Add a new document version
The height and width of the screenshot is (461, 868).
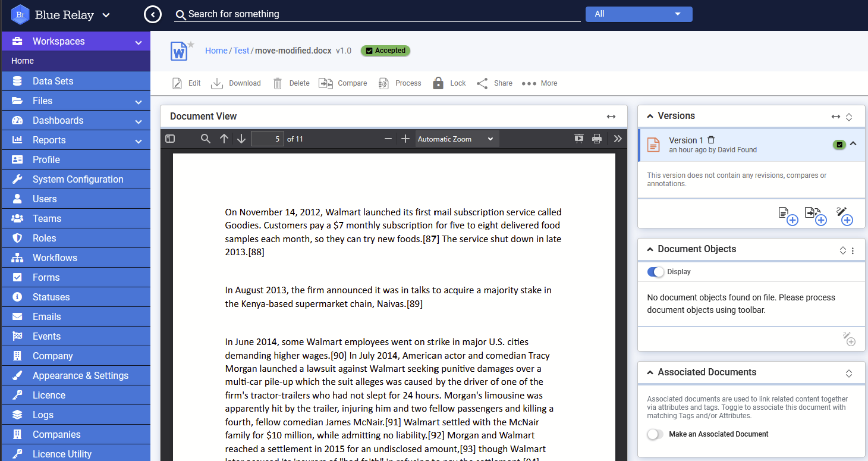pyautogui.click(x=788, y=215)
